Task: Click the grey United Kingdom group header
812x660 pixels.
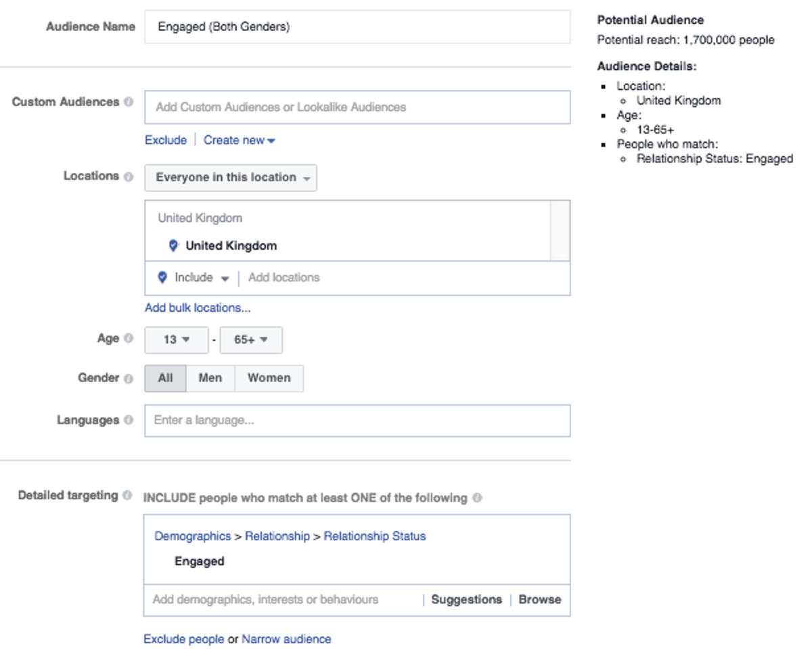Action: coord(200,218)
